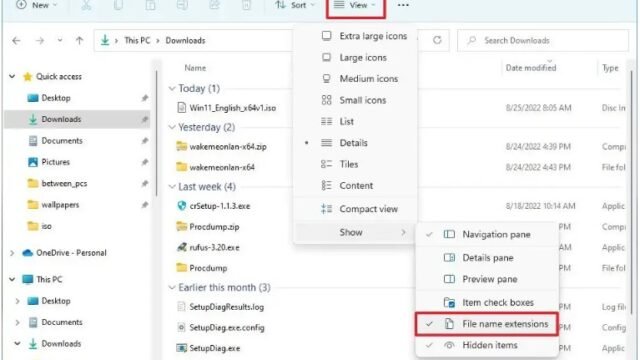Click Downloads in address breadcrumb

click(185, 40)
